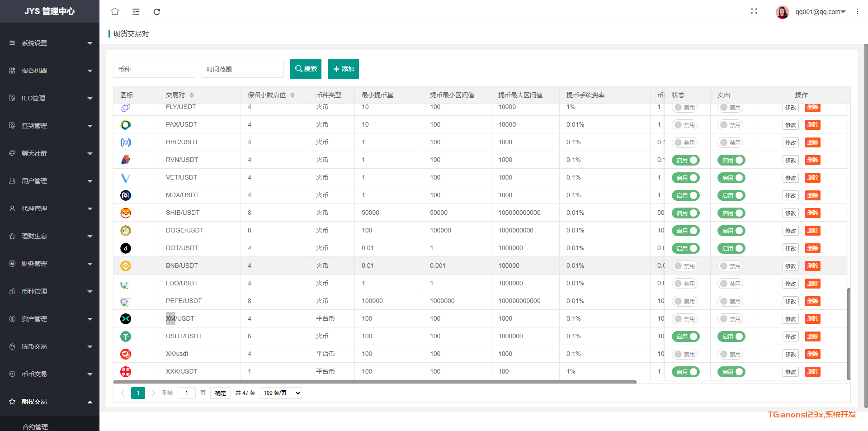
Task: Enable status toggle for BNB/USDT
Action: coord(684,266)
